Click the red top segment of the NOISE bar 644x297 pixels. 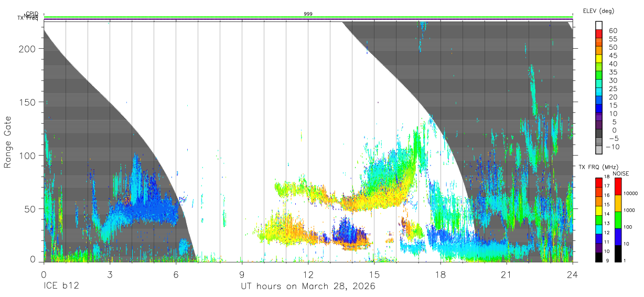click(617, 186)
